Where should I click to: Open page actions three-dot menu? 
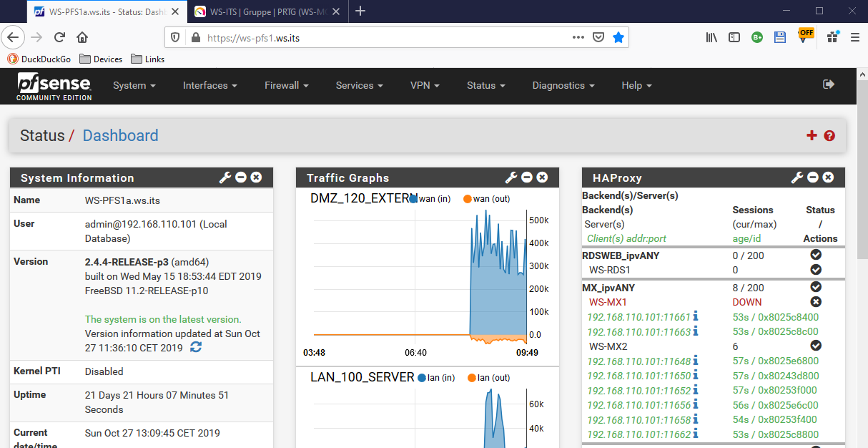pyautogui.click(x=578, y=38)
